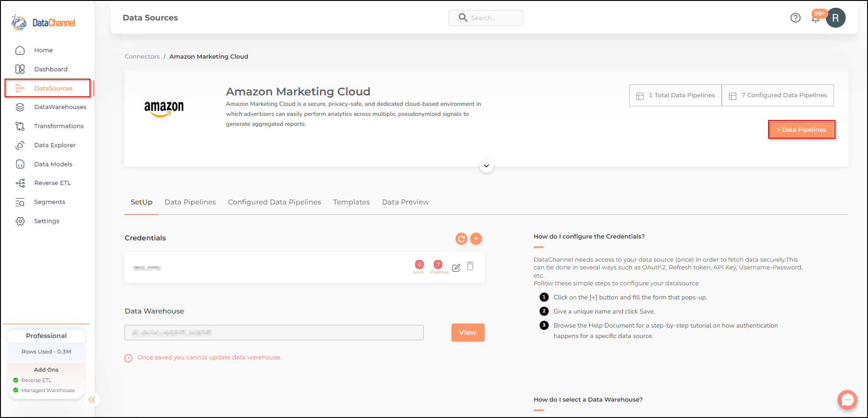Image resolution: width=868 pixels, height=418 pixels.
Task: Click the Reverse ETL icon
Action: (20, 183)
